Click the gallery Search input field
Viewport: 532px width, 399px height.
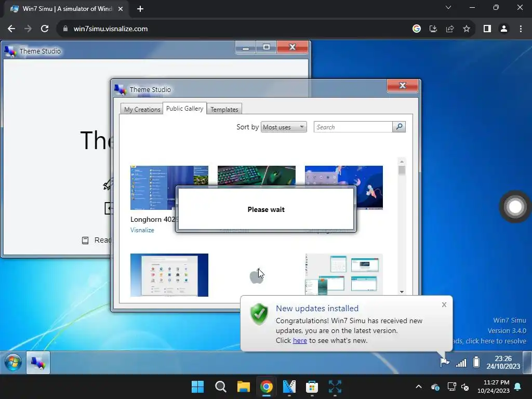[353, 127]
